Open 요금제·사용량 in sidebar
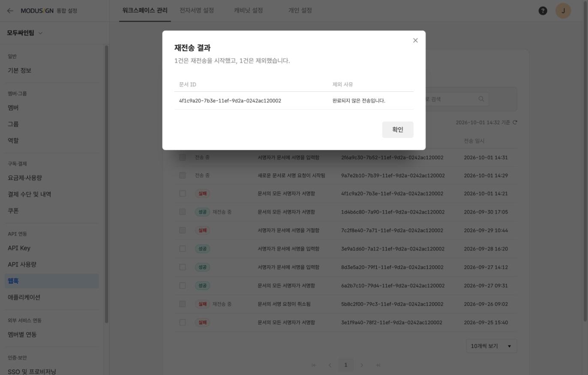Screen dimensions: 588x375 52,178
